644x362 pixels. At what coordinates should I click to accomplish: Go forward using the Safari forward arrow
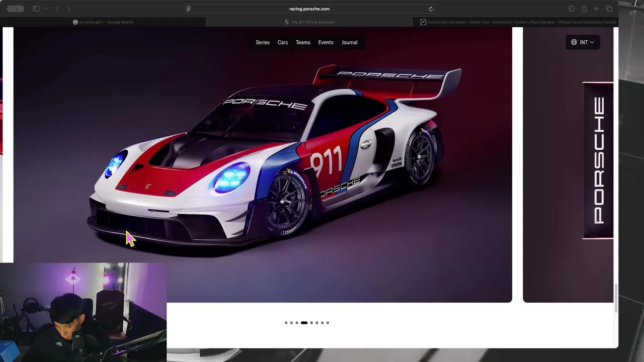69,9
